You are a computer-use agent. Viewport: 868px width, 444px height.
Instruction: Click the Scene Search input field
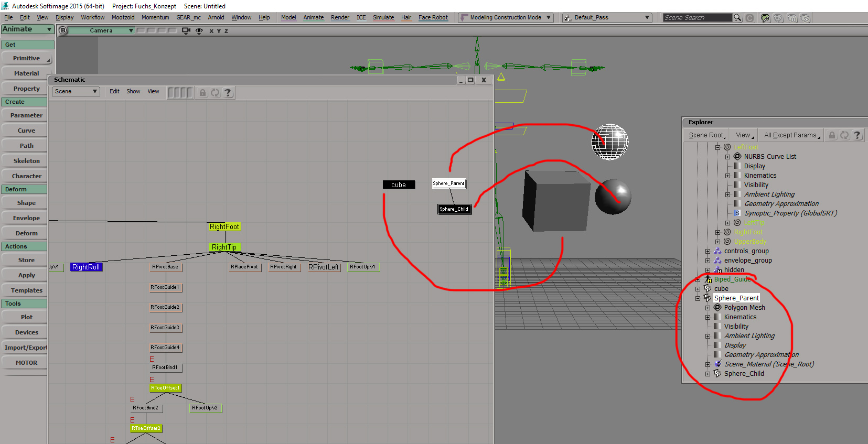click(697, 18)
